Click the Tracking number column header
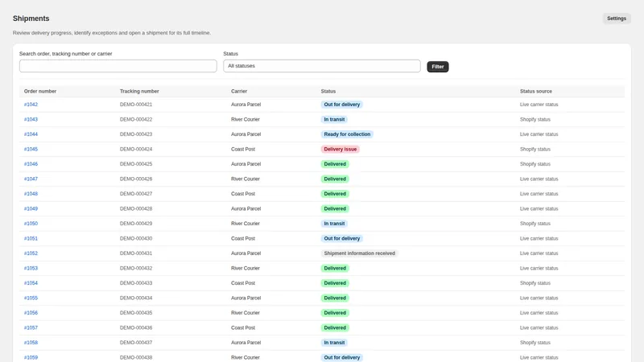The height and width of the screenshot is (362, 644). tap(139, 91)
